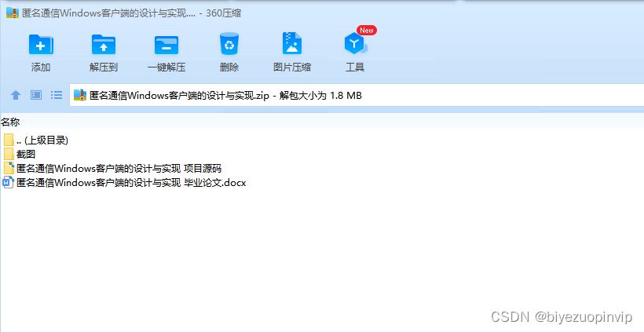The height and width of the screenshot is (332, 644).
Task: Click the 360压缩 app icon in title bar
Action: (x=13, y=13)
